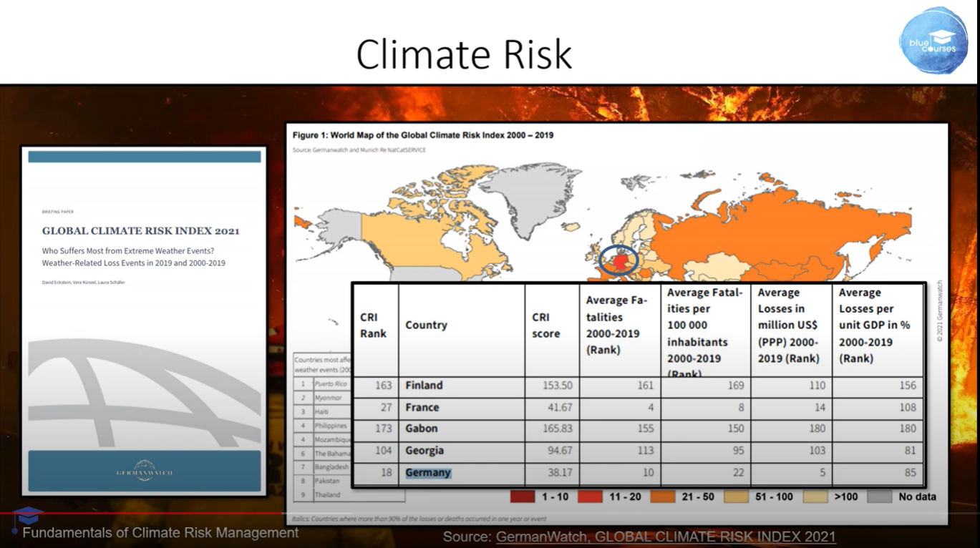Screen dimensions: 980x548
Task: Click the CRI Rank column header
Action: click(373, 325)
